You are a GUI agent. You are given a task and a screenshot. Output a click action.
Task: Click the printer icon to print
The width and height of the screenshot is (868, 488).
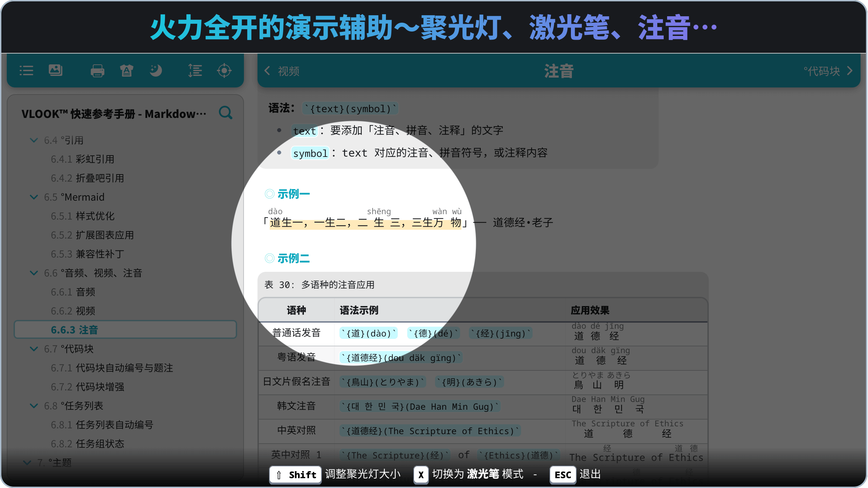[97, 70]
